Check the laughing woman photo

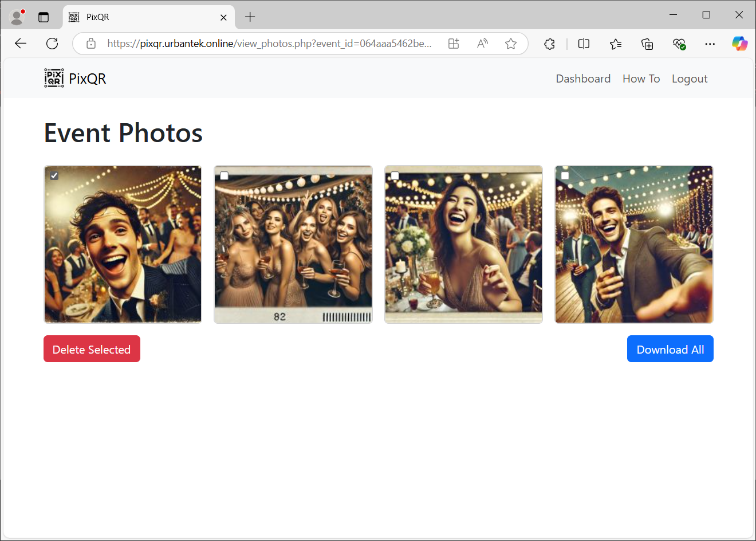click(395, 175)
